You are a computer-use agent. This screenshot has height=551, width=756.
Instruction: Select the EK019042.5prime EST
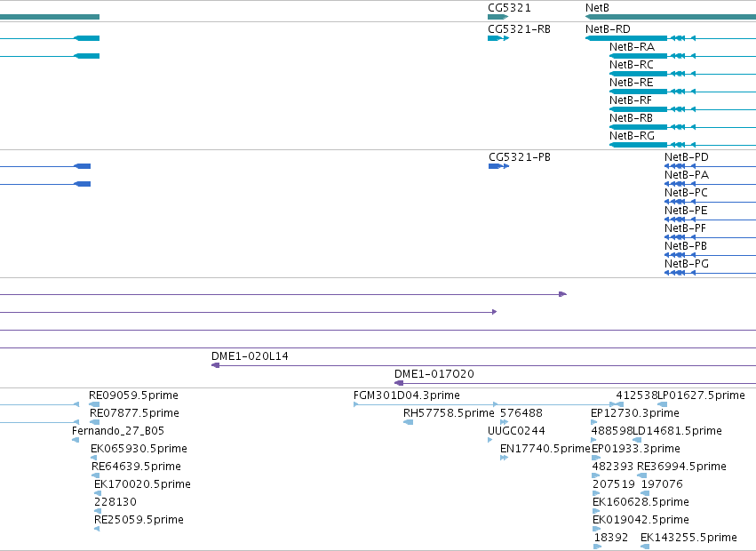click(x=596, y=529)
